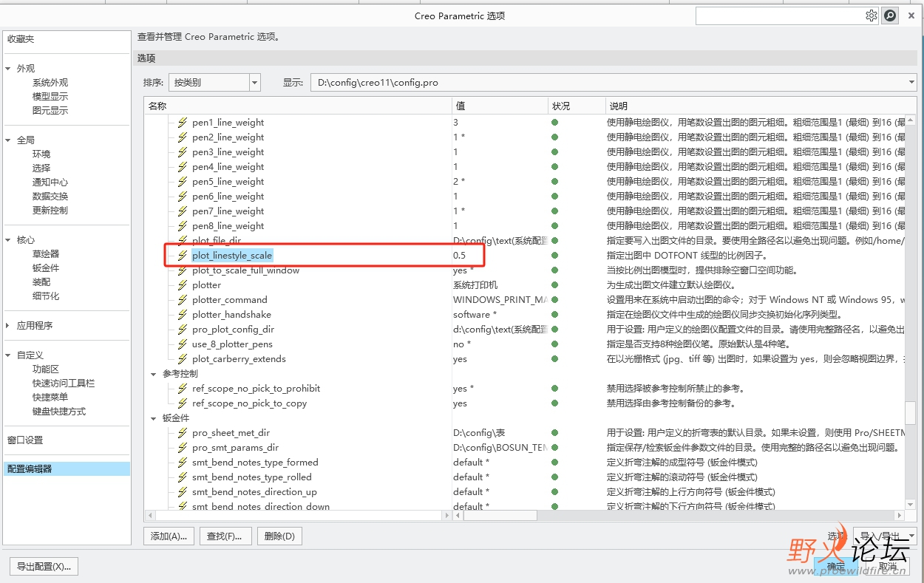
Task: Click the magnifier search button
Action: point(890,16)
